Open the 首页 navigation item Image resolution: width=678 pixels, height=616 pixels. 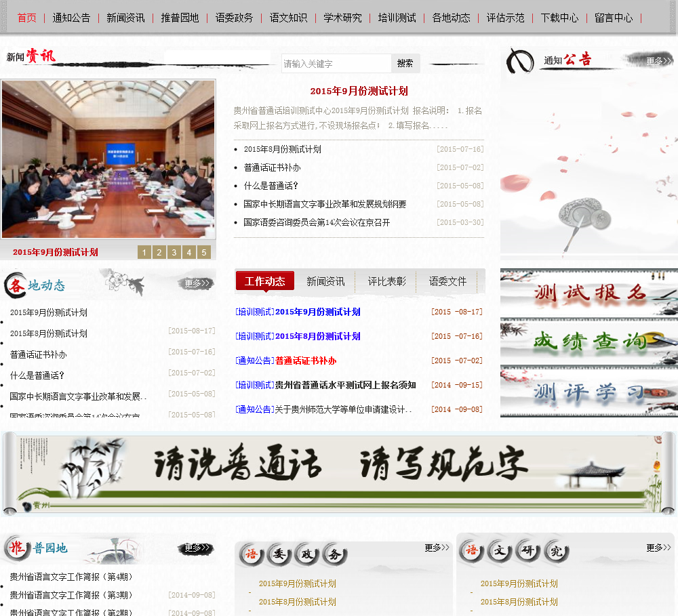27,18
